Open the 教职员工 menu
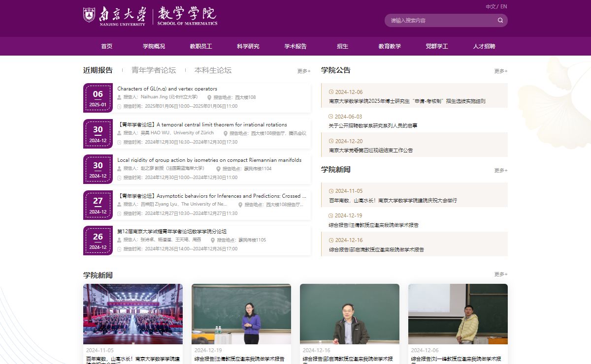The height and width of the screenshot is (364, 591). tap(201, 46)
